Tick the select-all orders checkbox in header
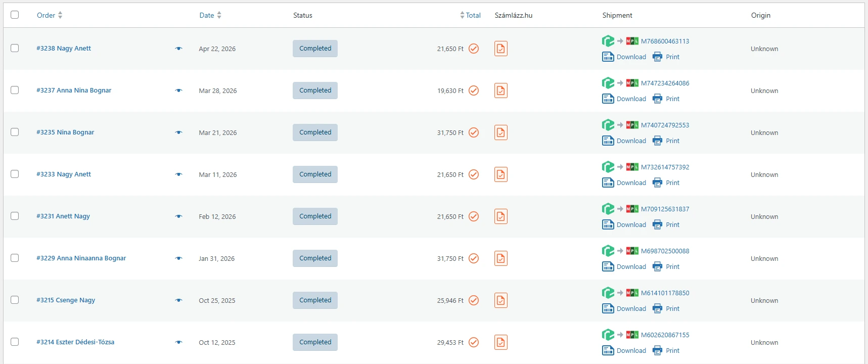Image resolution: width=868 pixels, height=364 pixels. click(15, 15)
